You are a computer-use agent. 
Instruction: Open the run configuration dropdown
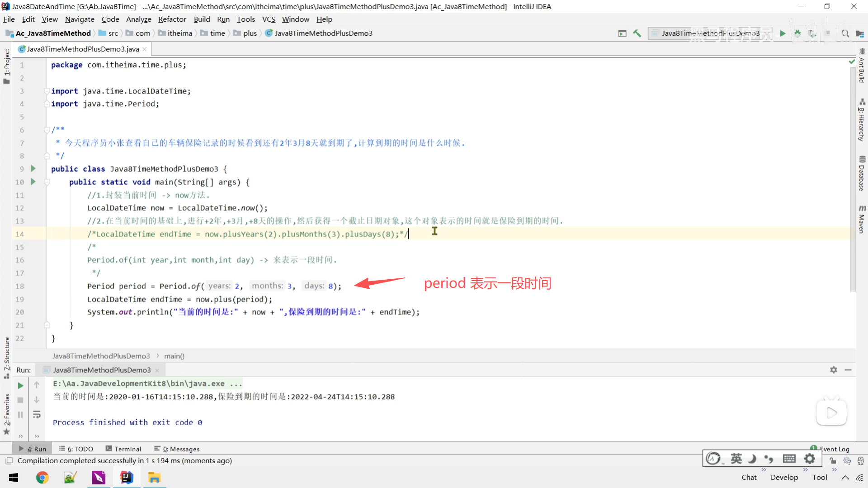[x=710, y=33]
